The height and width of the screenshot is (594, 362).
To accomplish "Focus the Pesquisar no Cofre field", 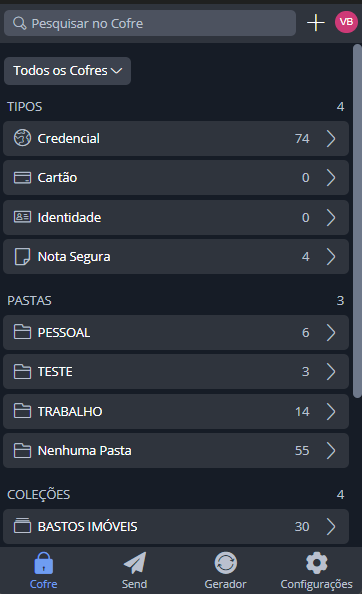I will [150, 23].
